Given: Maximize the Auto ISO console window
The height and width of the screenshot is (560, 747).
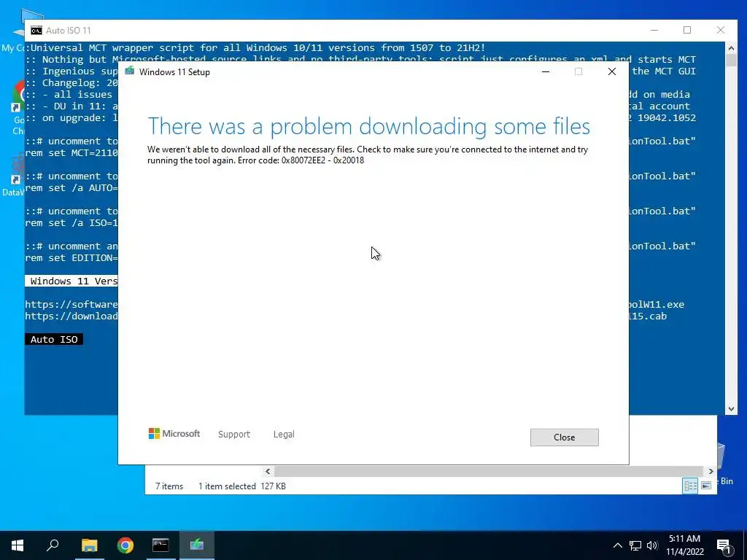Looking at the screenshot, I should click(x=687, y=30).
